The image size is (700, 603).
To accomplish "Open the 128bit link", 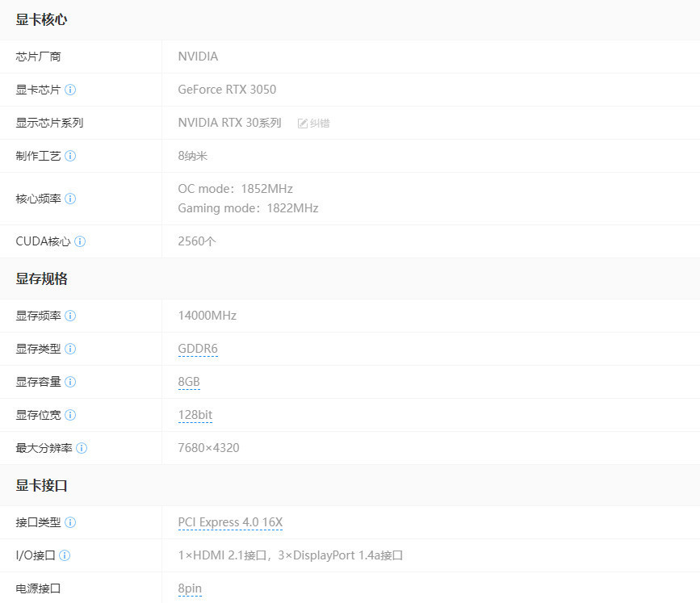I will pyautogui.click(x=195, y=415).
